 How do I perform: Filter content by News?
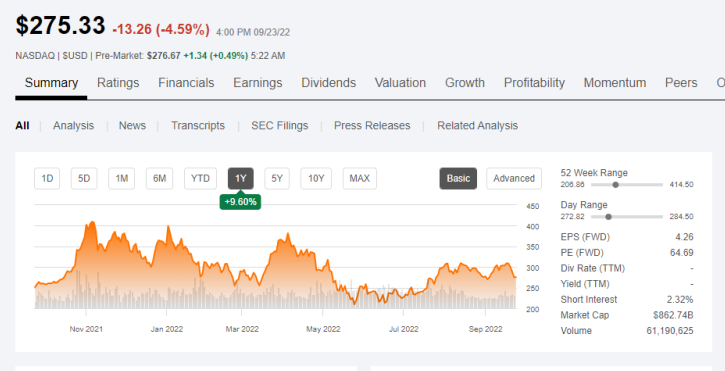[x=132, y=125]
